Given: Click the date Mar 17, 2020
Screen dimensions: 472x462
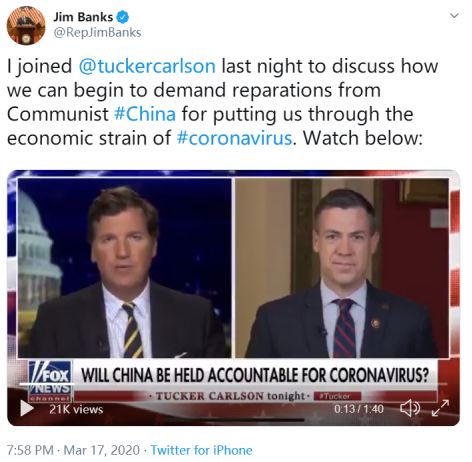Looking at the screenshot, I should 101,450.
